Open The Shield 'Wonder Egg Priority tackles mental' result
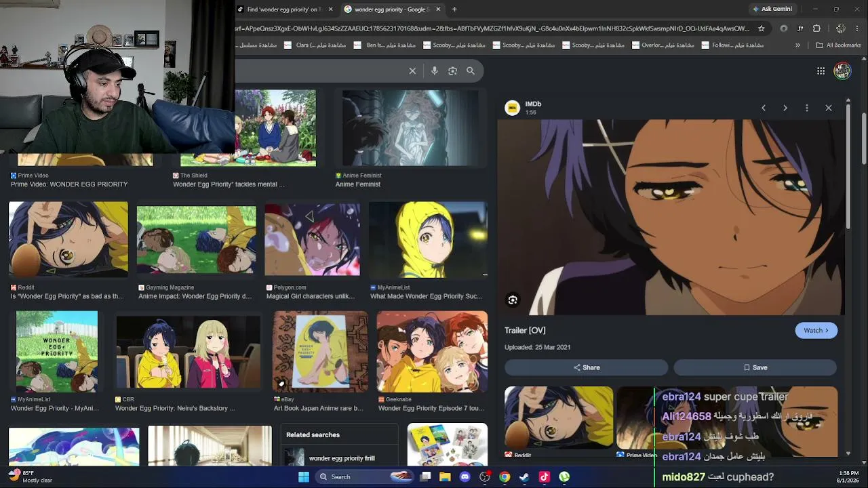868x488 pixels. click(x=229, y=184)
